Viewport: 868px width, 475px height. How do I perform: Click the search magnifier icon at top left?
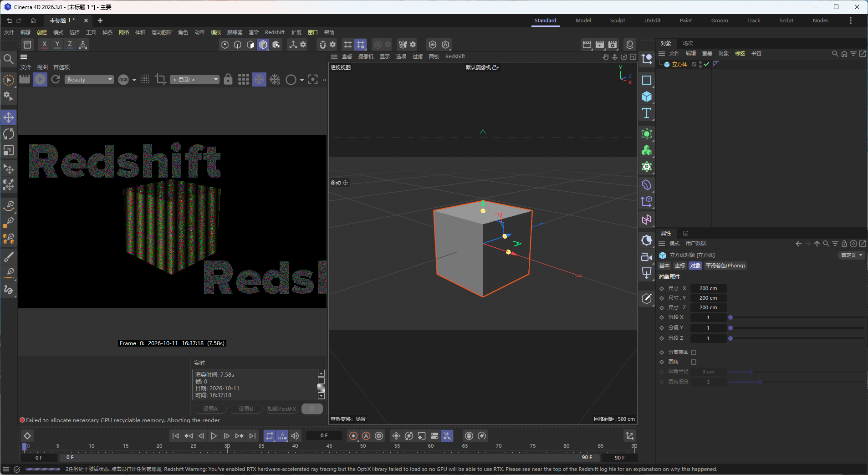click(8, 59)
